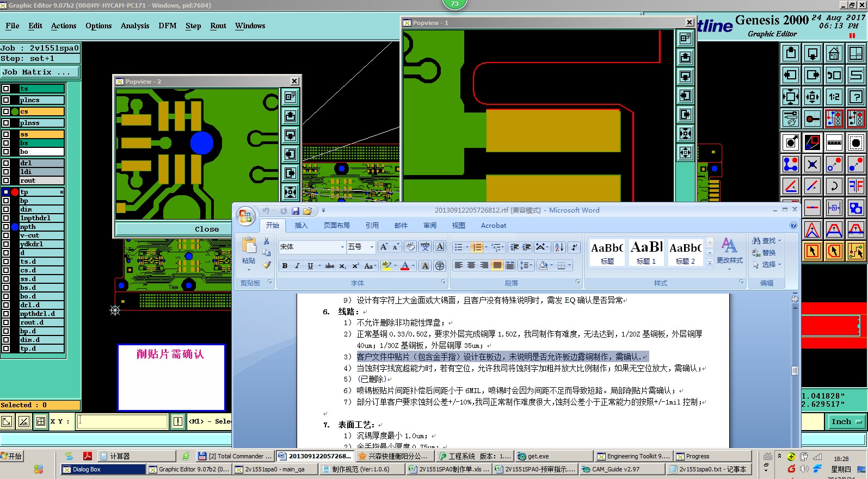Click the mirror F flip icon
The image size is (868, 479).
(855, 186)
